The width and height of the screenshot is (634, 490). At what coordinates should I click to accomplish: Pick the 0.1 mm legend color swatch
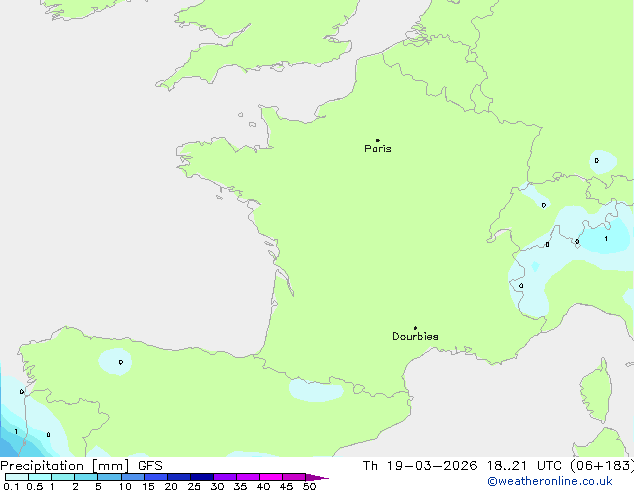click(17, 477)
